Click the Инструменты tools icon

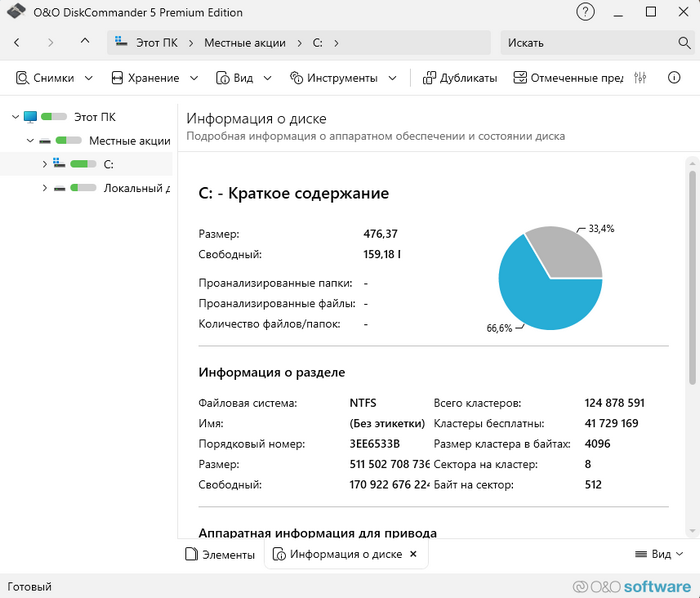[x=296, y=78]
